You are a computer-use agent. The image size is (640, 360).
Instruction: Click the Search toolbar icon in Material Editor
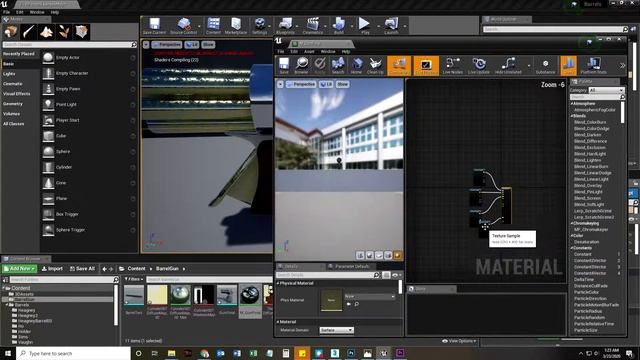point(338,66)
